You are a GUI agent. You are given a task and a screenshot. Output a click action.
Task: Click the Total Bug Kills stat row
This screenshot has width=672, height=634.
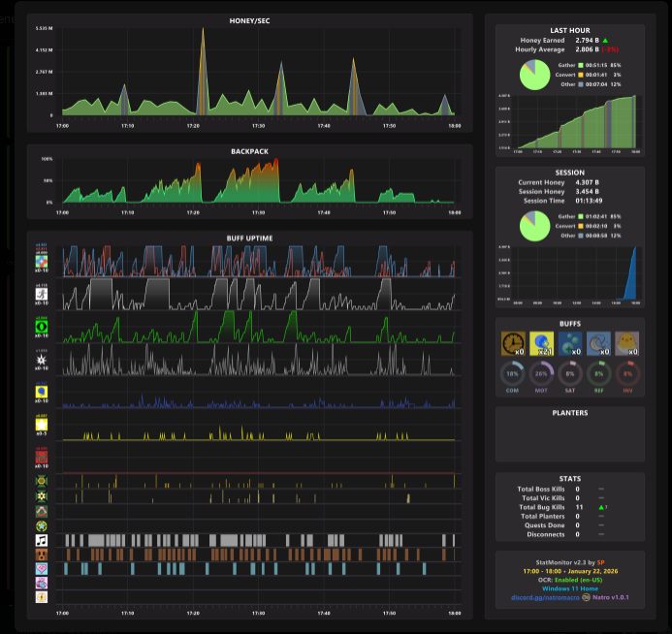coord(561,507)
